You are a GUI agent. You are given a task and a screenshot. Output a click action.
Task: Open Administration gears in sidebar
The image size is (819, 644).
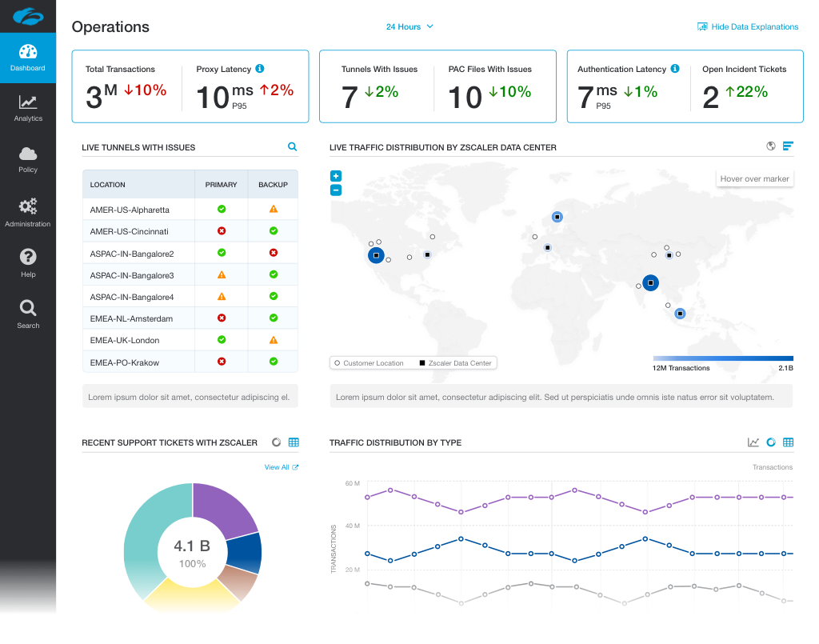[28, 211]
